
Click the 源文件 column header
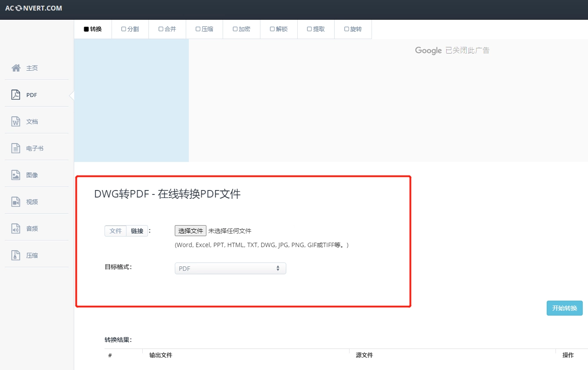tap(364, 355)
